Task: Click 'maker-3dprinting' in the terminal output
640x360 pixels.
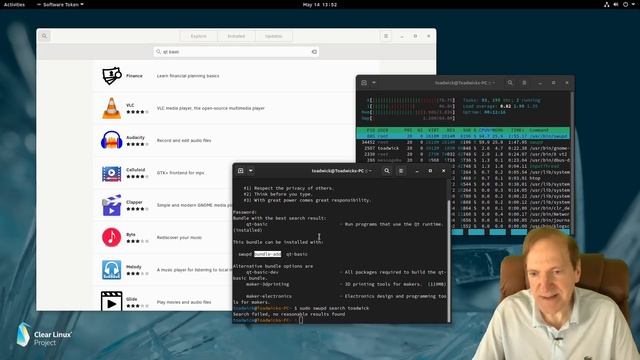Action: (x=267, y=284)
